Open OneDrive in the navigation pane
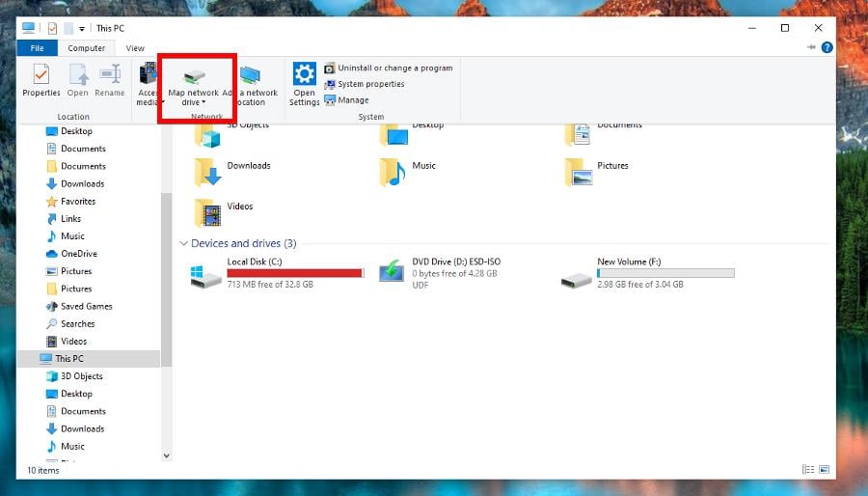 tap(71, 254)
